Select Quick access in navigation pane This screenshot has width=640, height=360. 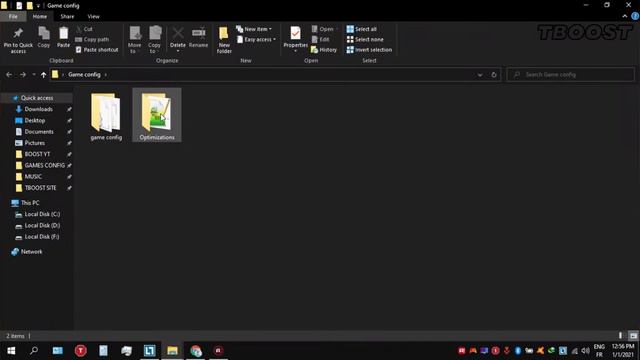click(37, 98)
